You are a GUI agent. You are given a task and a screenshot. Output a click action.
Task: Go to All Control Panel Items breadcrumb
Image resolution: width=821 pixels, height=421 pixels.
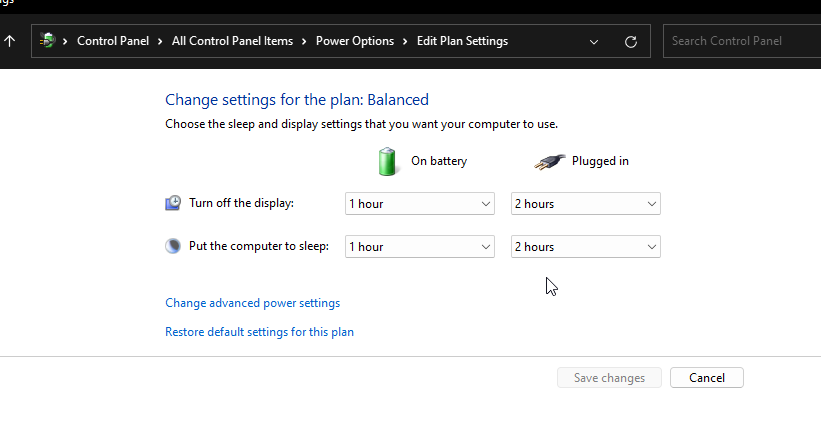click(x=232, y=41)
